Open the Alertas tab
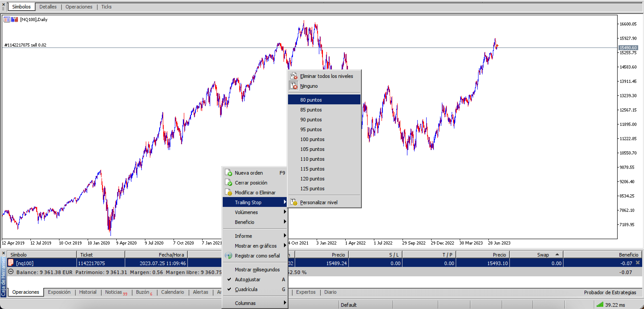 [x=201, y=292]
